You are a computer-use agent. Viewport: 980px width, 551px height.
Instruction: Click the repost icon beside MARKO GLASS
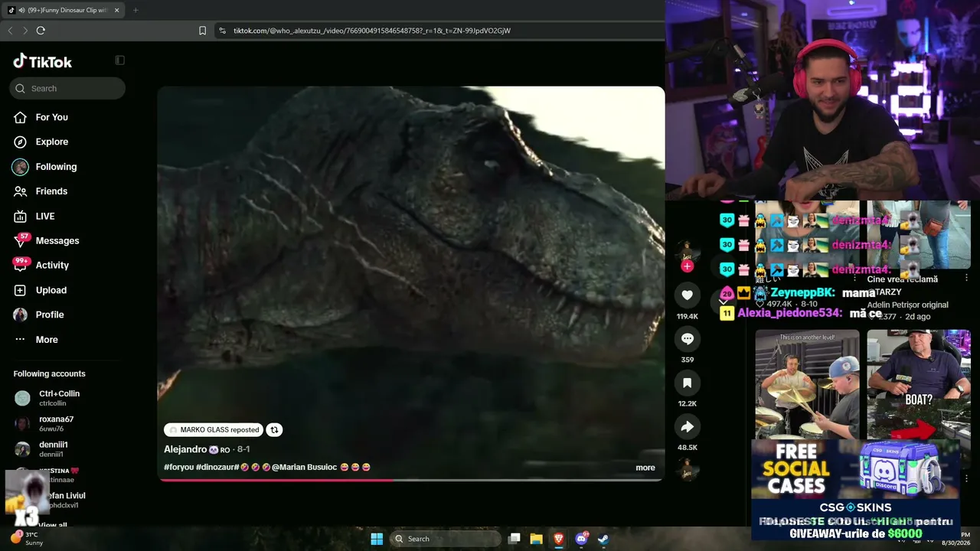click(274, 430)
